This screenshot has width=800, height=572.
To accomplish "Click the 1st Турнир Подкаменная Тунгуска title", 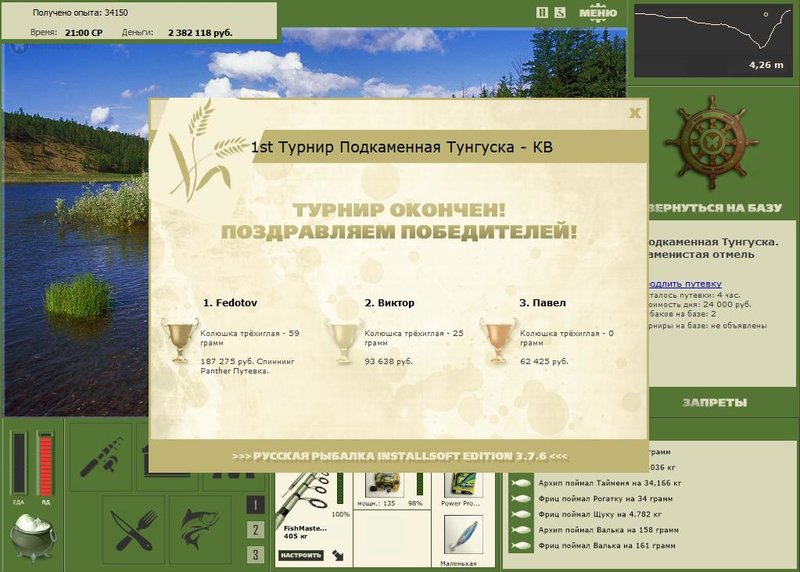I will point(402,147).
